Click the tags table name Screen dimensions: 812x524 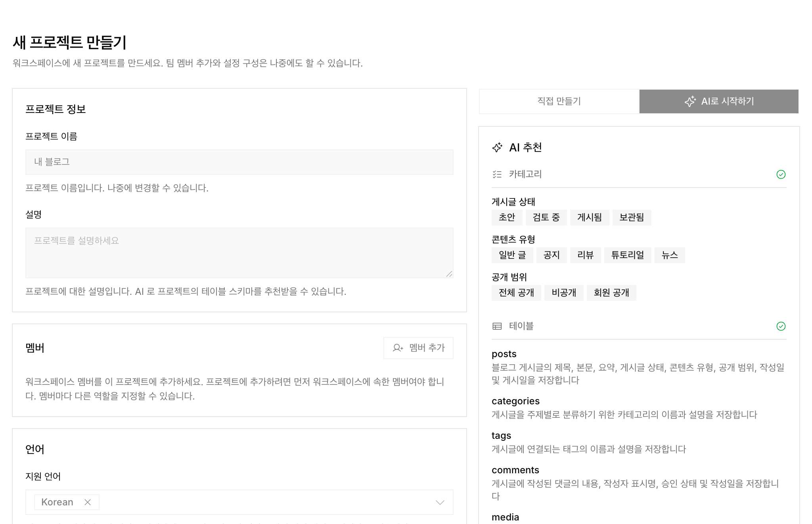pos(501,436)
